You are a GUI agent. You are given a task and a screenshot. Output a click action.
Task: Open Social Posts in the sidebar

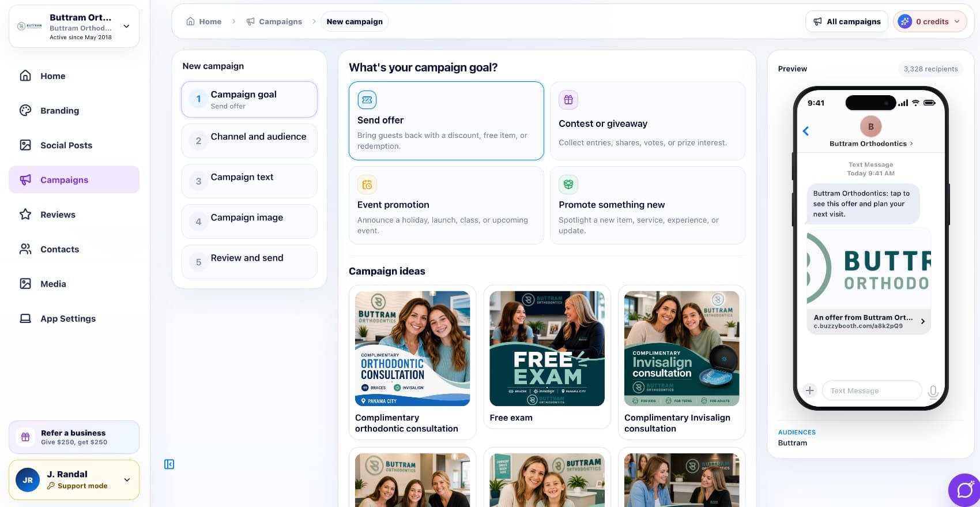point(74,145)
